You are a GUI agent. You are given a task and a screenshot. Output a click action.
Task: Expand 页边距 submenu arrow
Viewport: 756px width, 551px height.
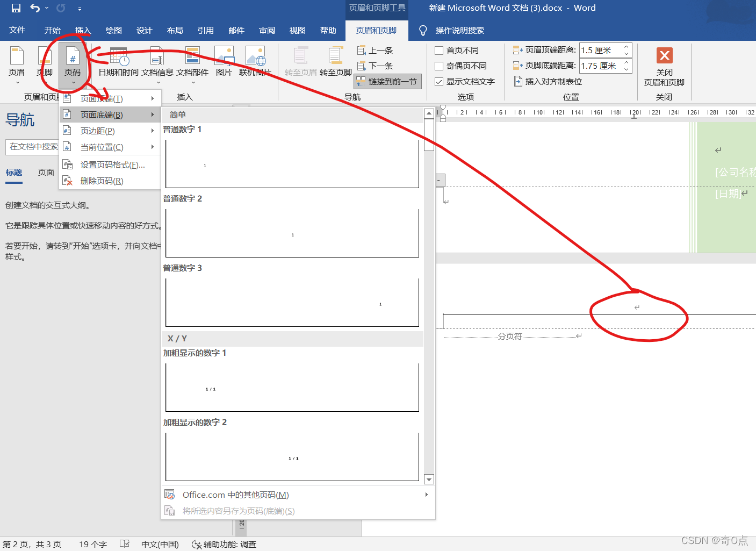tap(153, 131)
